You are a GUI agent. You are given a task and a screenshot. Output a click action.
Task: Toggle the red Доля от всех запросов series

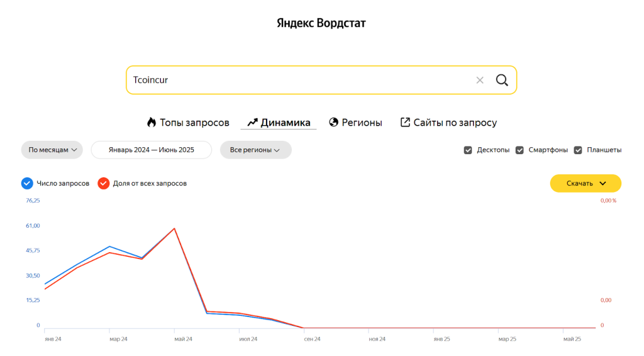click(x=104, y=183)
